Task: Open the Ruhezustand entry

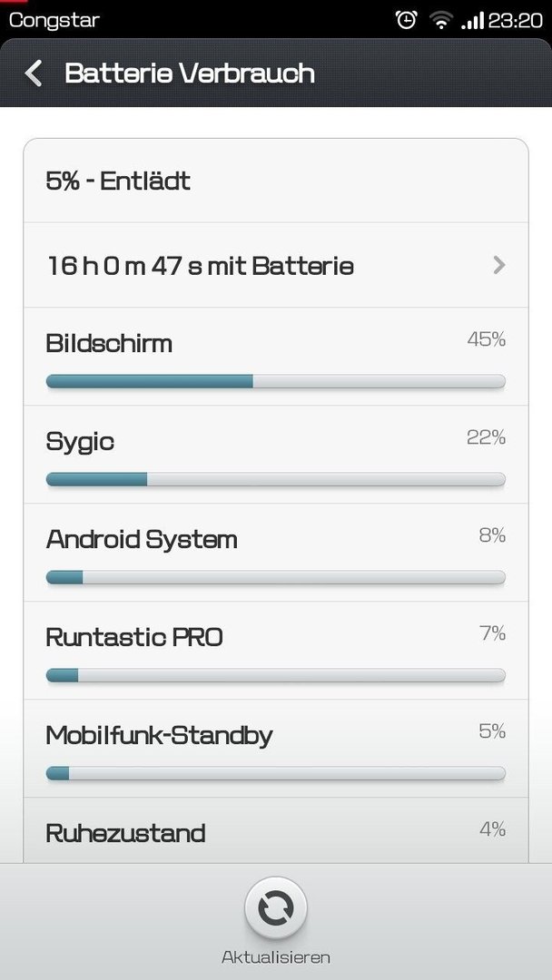Action: (x=276, y=831)
